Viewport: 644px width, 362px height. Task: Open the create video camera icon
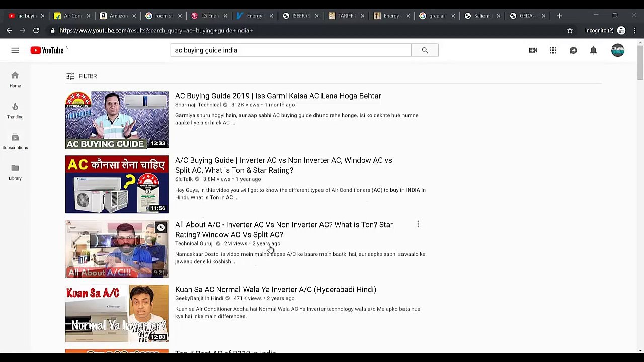tap(533, 50)
